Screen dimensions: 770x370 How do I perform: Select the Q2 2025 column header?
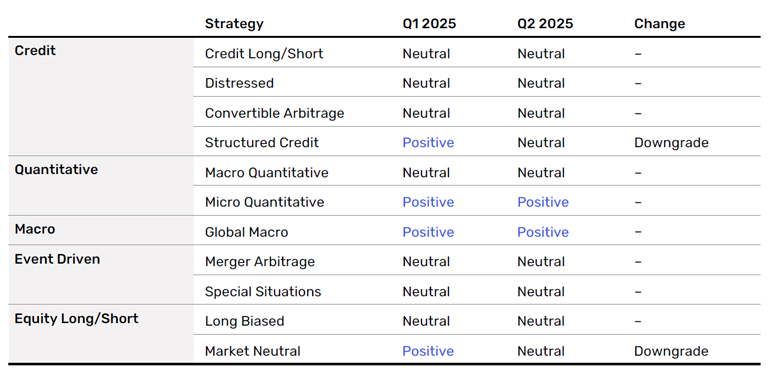(x=545, y=24)
